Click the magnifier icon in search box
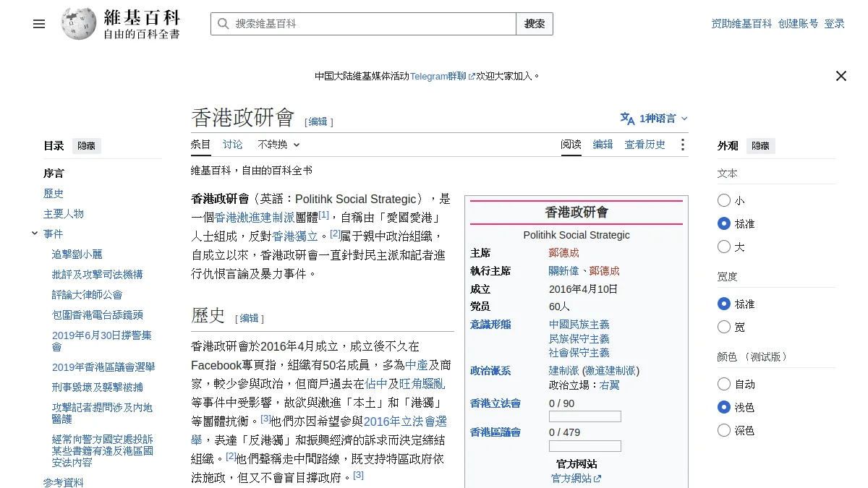 [x=223, y=24]
